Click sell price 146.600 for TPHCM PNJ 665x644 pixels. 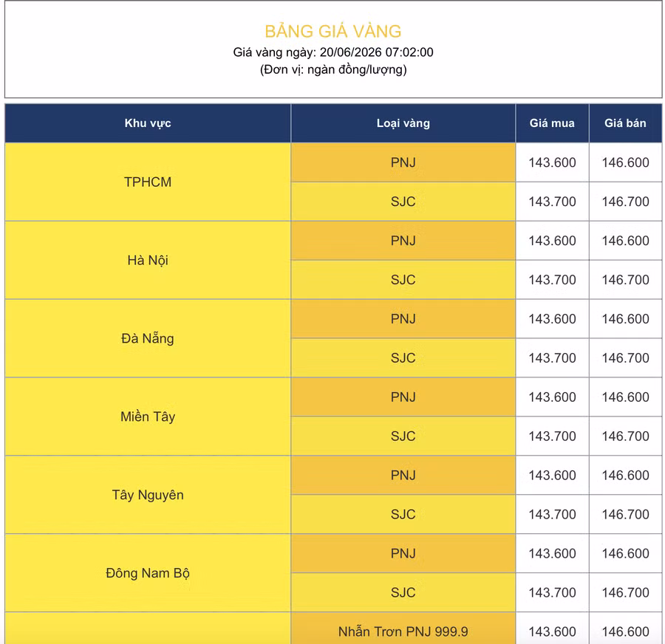click(625, 162)
